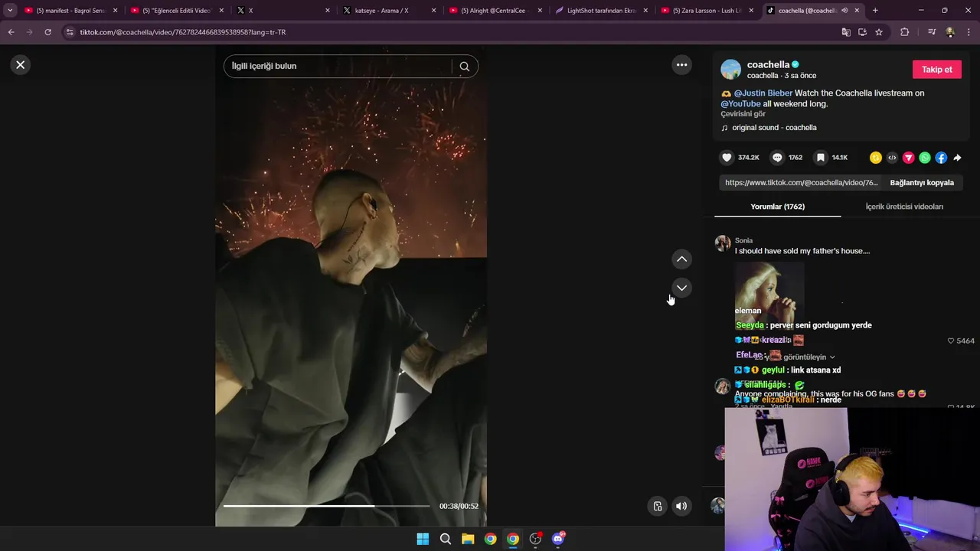Go back with browser back arrow
The width and height of the screenshot is (980, 551).
coord(11,32)
